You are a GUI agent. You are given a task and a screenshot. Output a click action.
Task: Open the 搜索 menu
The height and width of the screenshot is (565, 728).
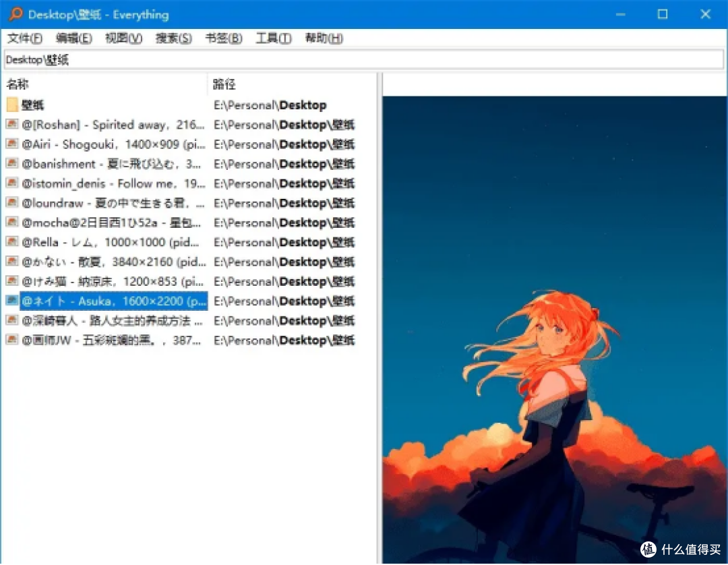pos(173,38)
